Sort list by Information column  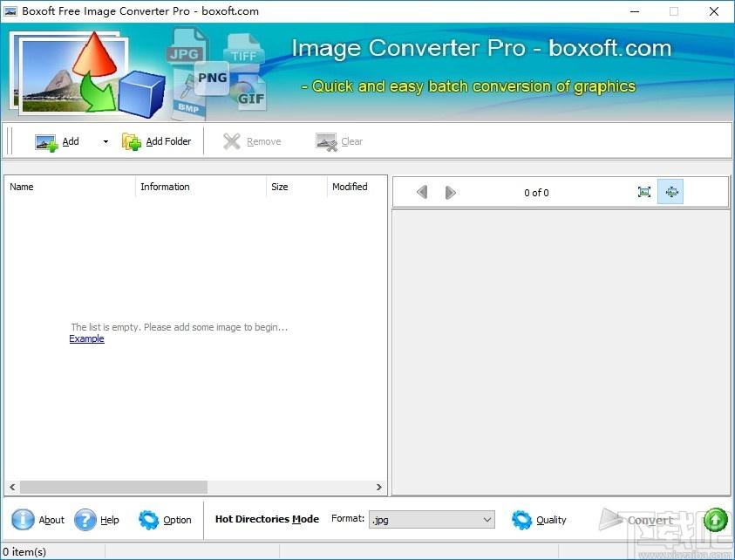click(x=201, y=187)
